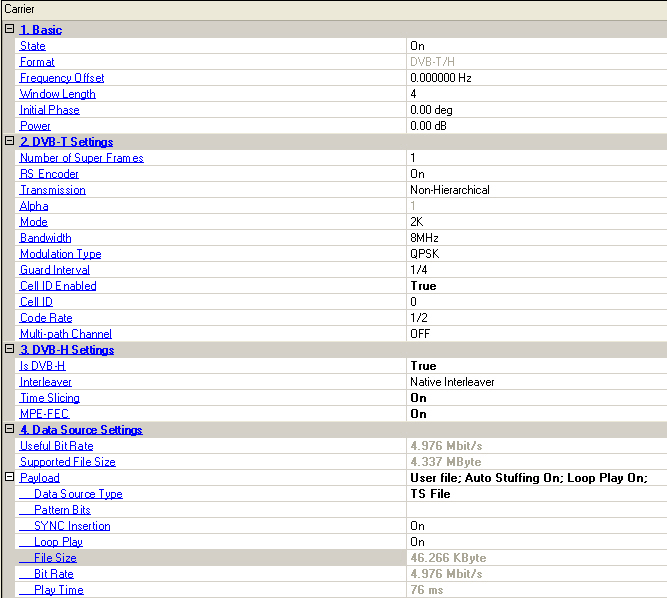Click the Is DVB-H value True
Viewport: 667px width, 598px height.
[423, 366]
